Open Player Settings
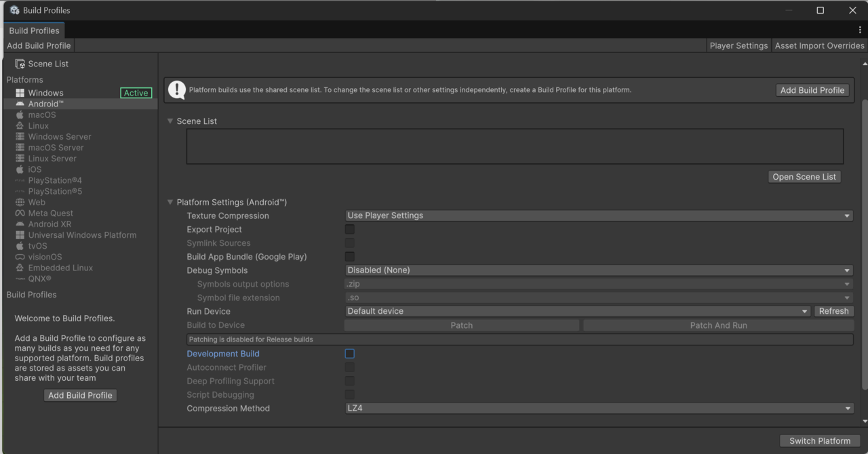 738,45
